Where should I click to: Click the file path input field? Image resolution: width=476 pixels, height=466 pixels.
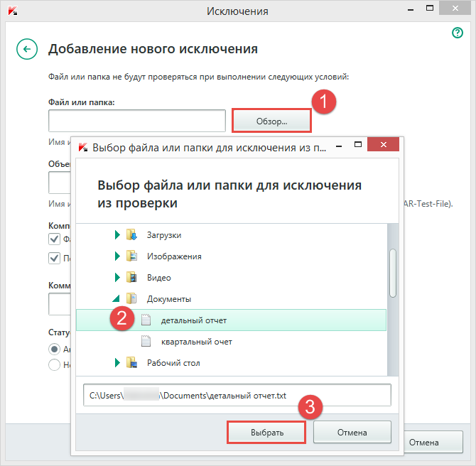point(233,394)
